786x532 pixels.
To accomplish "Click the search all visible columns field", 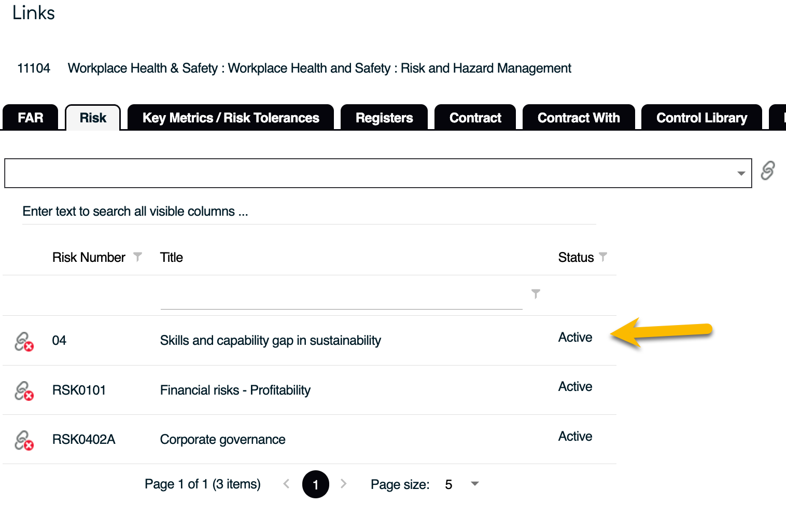I will point(309,212).
